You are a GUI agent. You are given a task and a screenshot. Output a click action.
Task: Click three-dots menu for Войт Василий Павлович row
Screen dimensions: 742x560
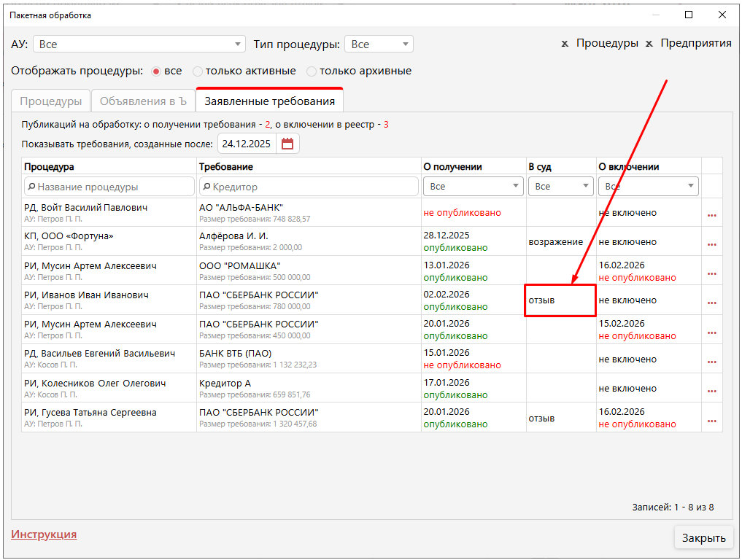tap(711, 215)
